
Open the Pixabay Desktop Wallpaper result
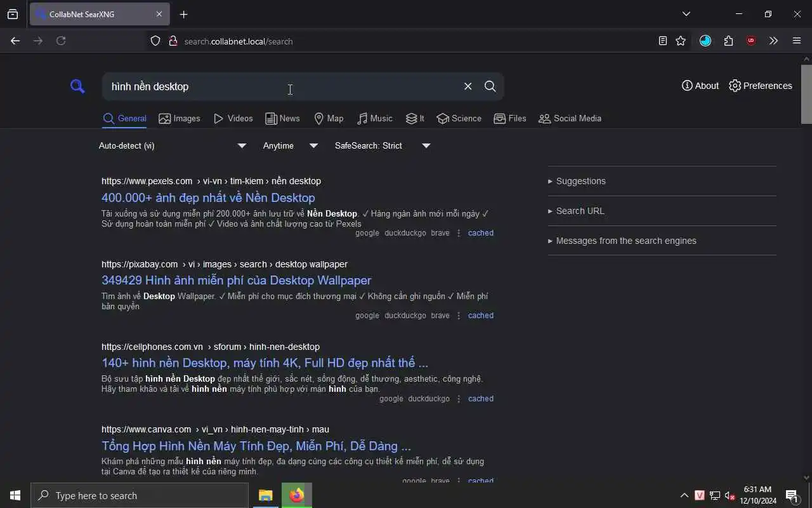tap(236, 280)
